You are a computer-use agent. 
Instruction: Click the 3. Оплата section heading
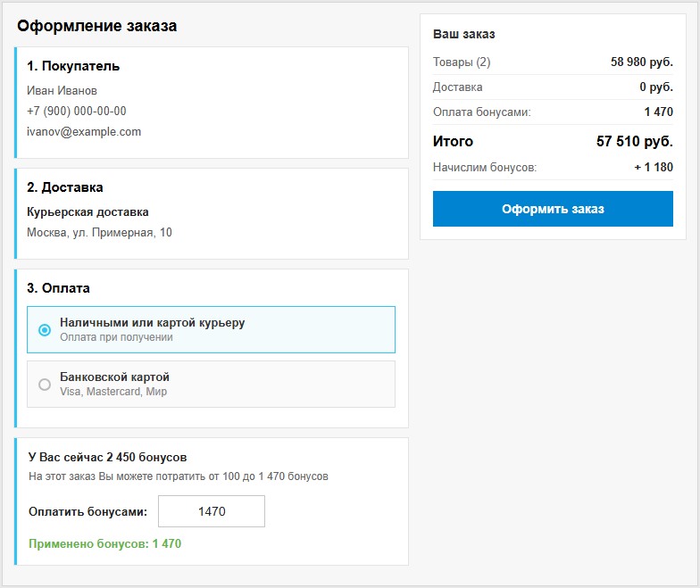[58, 288]
